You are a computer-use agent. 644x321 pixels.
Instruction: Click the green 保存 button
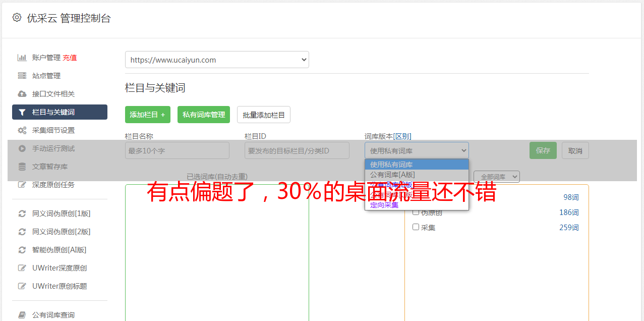543,150
